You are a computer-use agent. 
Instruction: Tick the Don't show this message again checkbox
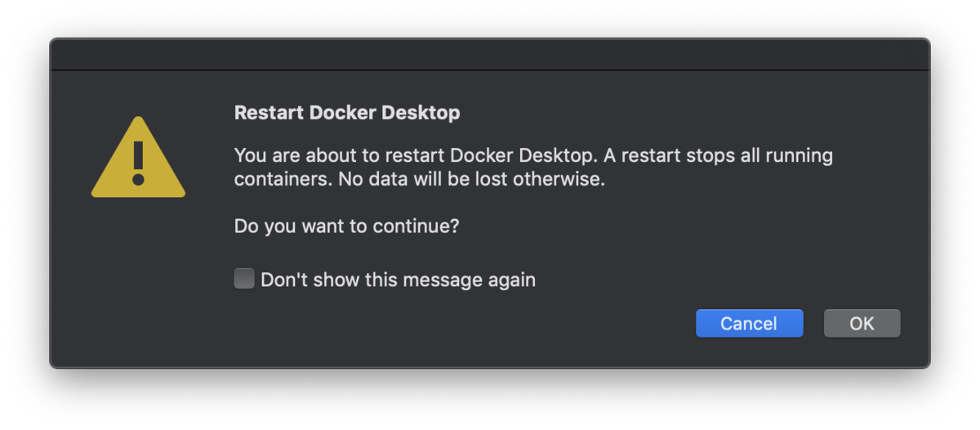244,279
